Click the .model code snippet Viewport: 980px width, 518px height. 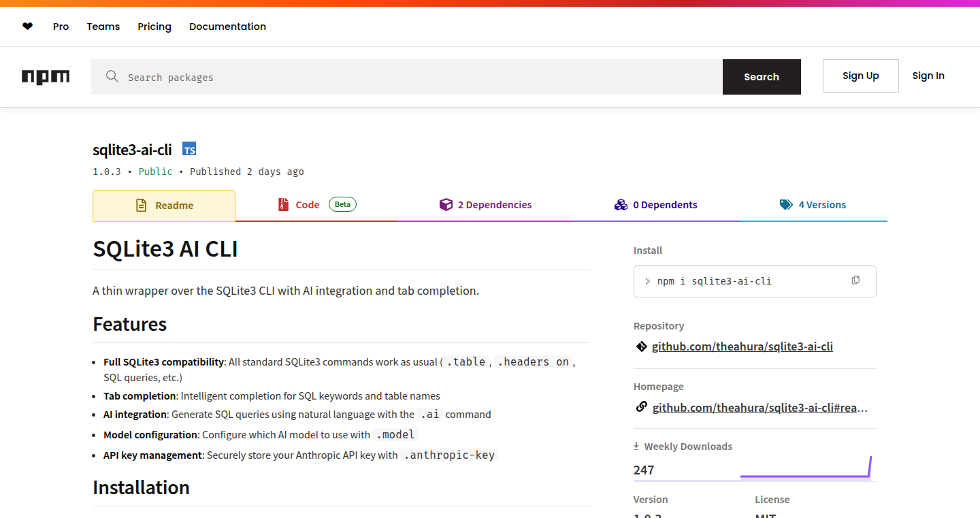tap(395, 434)
